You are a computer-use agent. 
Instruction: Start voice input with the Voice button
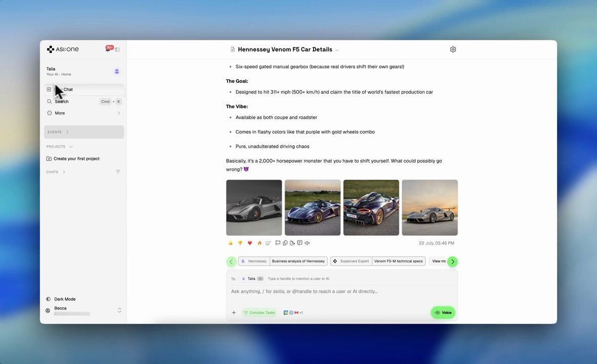[x=443, y=312]
